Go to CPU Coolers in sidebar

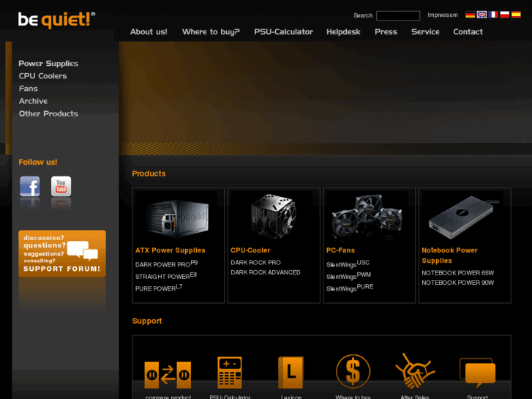tap(42, 76)
